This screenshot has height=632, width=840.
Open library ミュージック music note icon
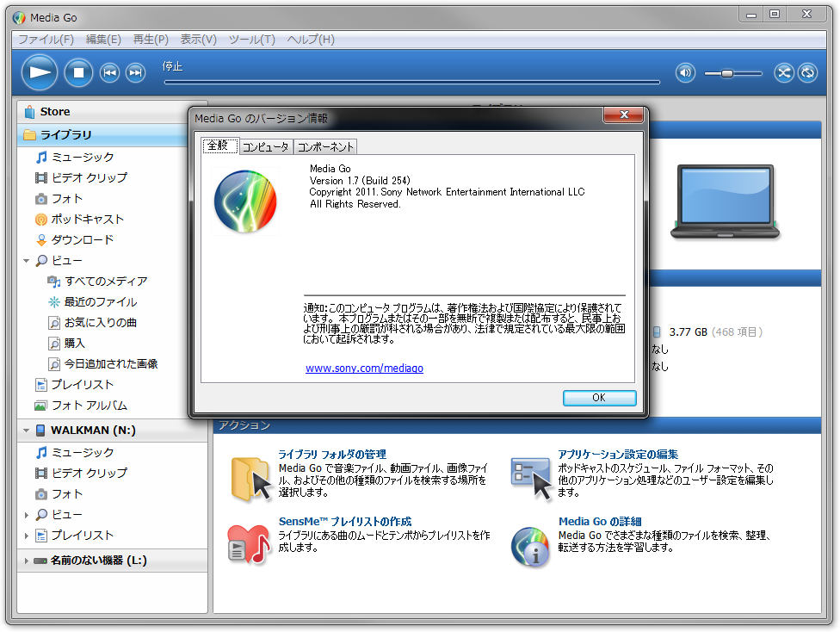coord(41,157)
